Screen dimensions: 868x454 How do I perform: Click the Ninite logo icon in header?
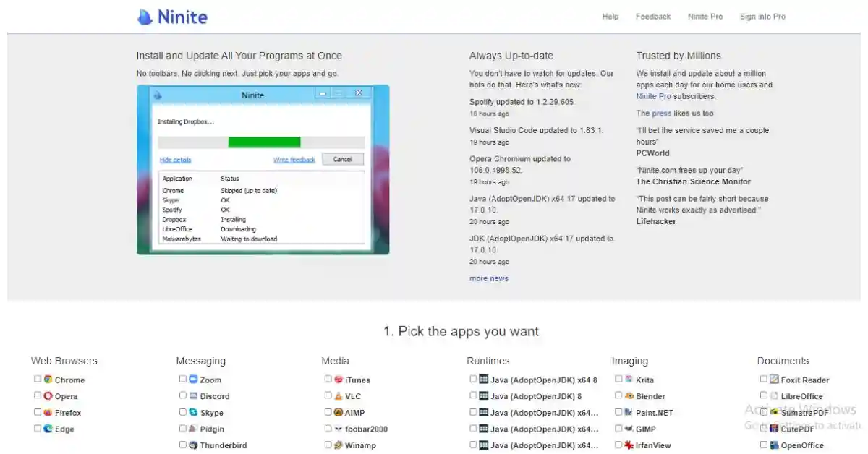pyautogui.click(x=145, y=17)
